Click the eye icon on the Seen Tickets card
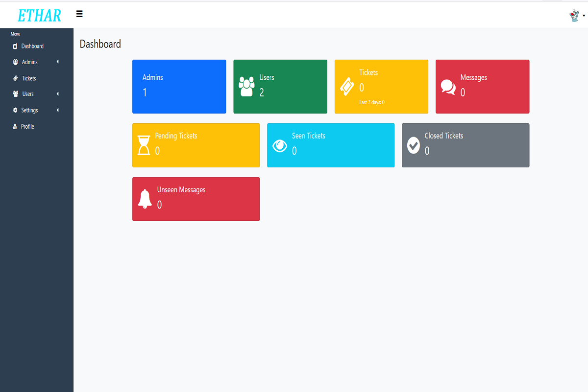The image size is (588, 392). point(280,145)
